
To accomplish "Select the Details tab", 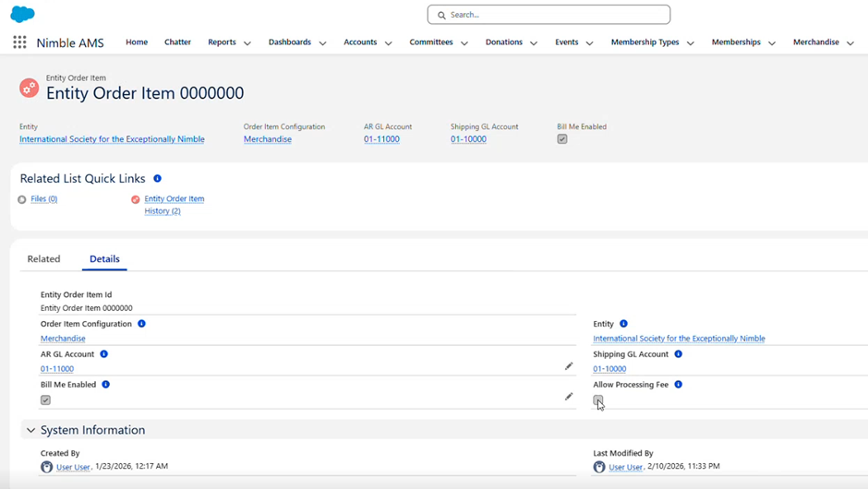I will pos(104,259).
